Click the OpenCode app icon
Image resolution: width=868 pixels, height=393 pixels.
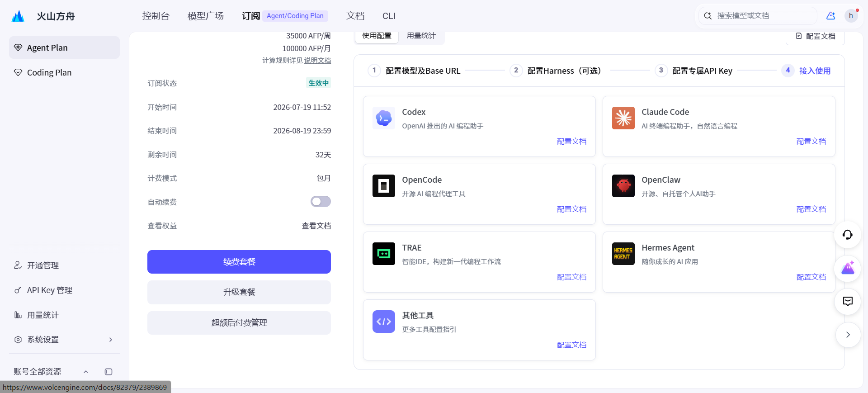pos(384,186)
